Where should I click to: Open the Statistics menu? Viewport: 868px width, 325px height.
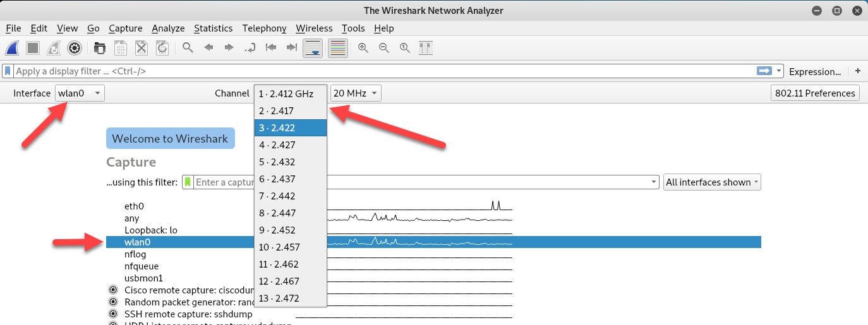(x=213, y=28)
